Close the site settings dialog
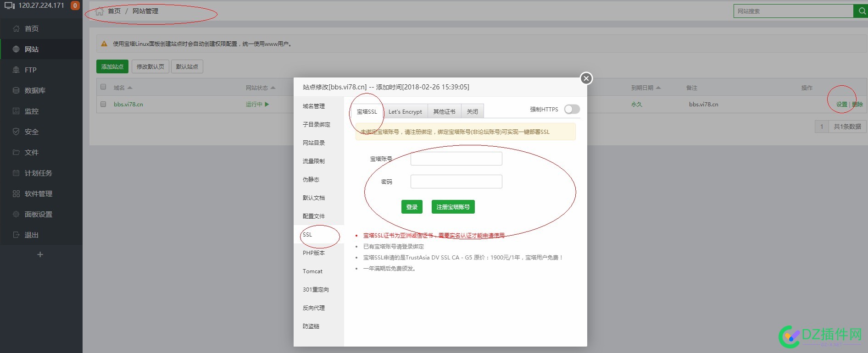Viewport: 868px width, 353px height. 586,78
